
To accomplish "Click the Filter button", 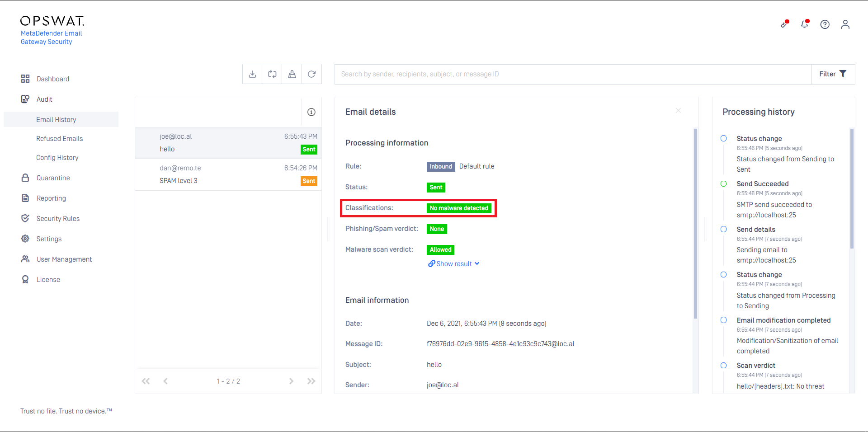I will pyautogui.click(x=833, y=74).
